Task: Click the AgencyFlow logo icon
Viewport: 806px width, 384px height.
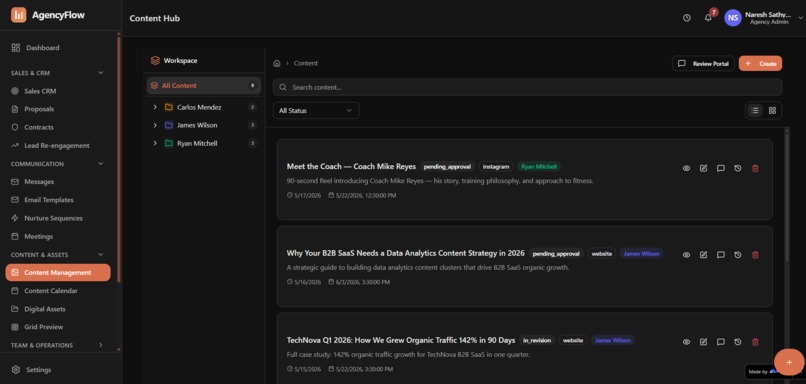Action: tap(19, 15)
